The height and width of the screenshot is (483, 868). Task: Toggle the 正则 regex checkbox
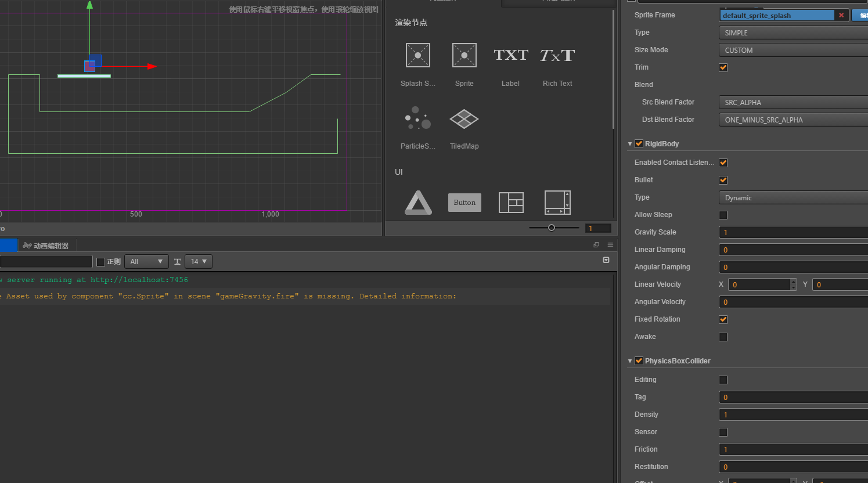click(100, 262)
